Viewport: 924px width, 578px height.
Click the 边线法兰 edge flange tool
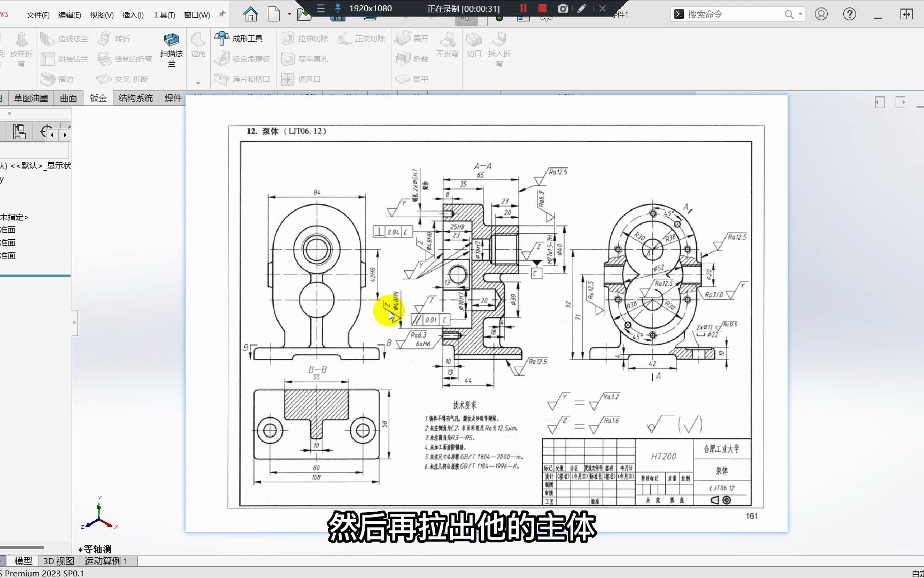pyautogui.click(x=64, y=39)
